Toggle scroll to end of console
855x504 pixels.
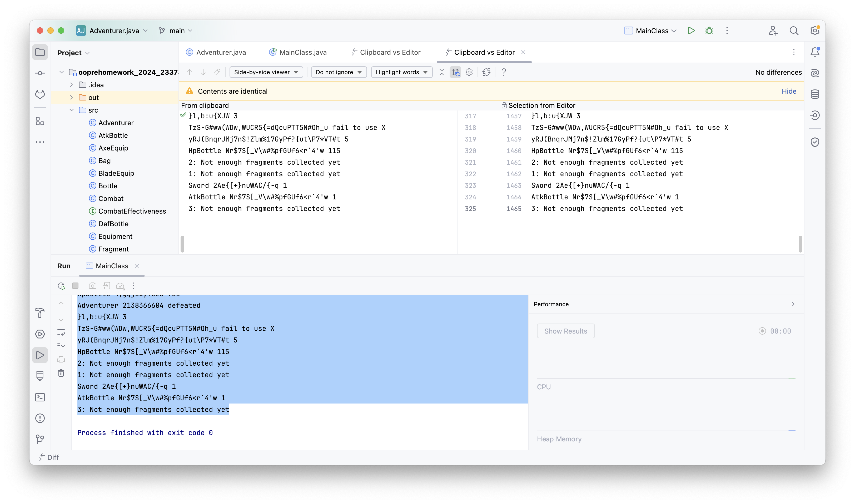pyautogui.click(x=61, y=345)
